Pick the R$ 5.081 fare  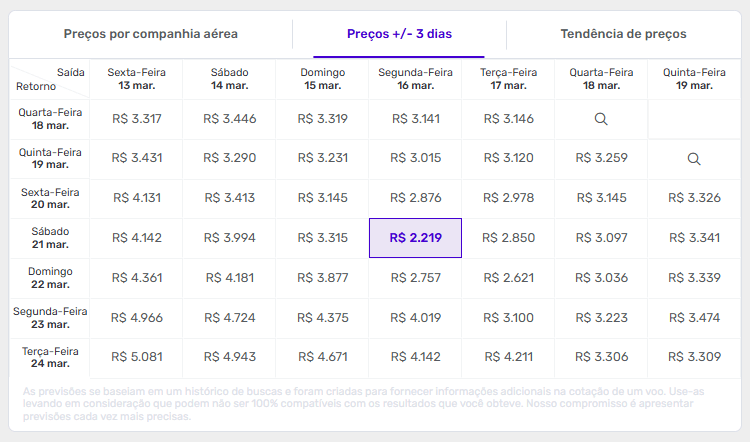pyautogui.click(x=136, y=357)
